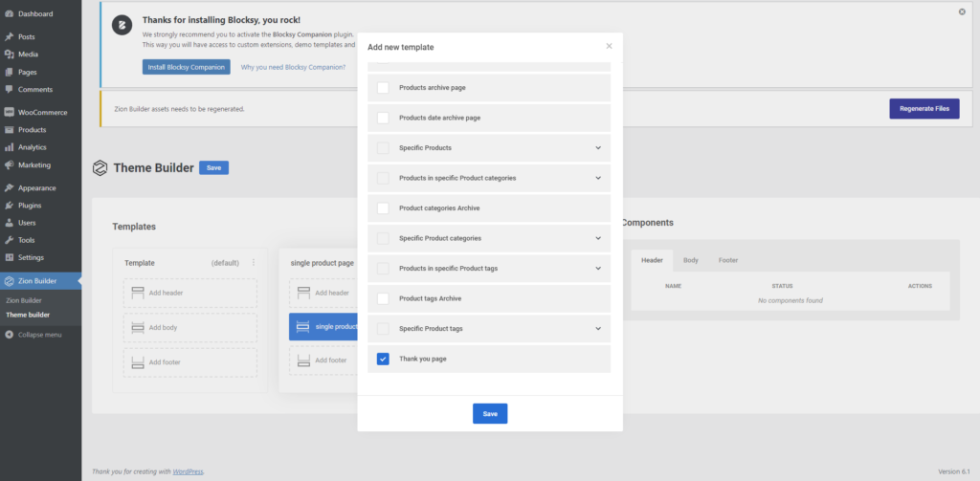Click the Add body placeholder text

pyautogui.click(x=163, y=327)
